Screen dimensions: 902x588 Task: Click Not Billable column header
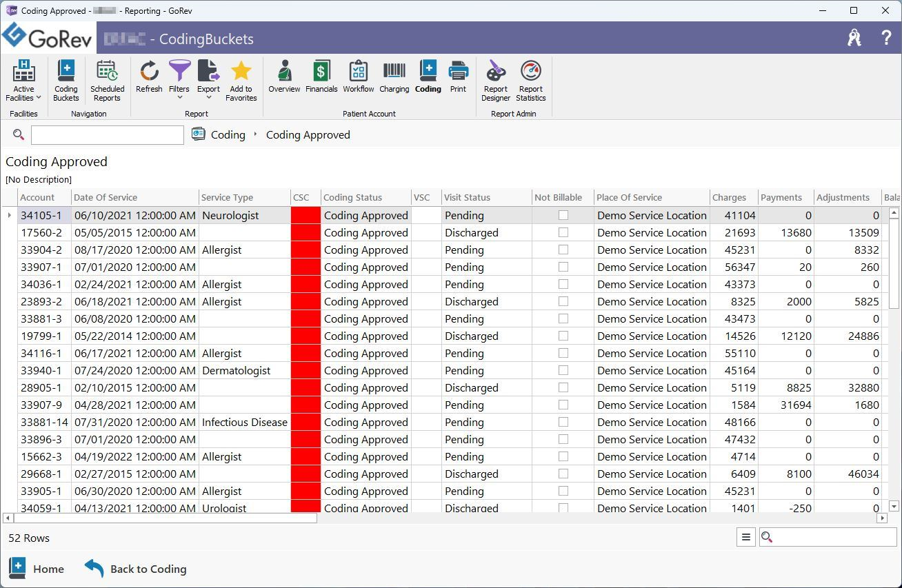563,197
